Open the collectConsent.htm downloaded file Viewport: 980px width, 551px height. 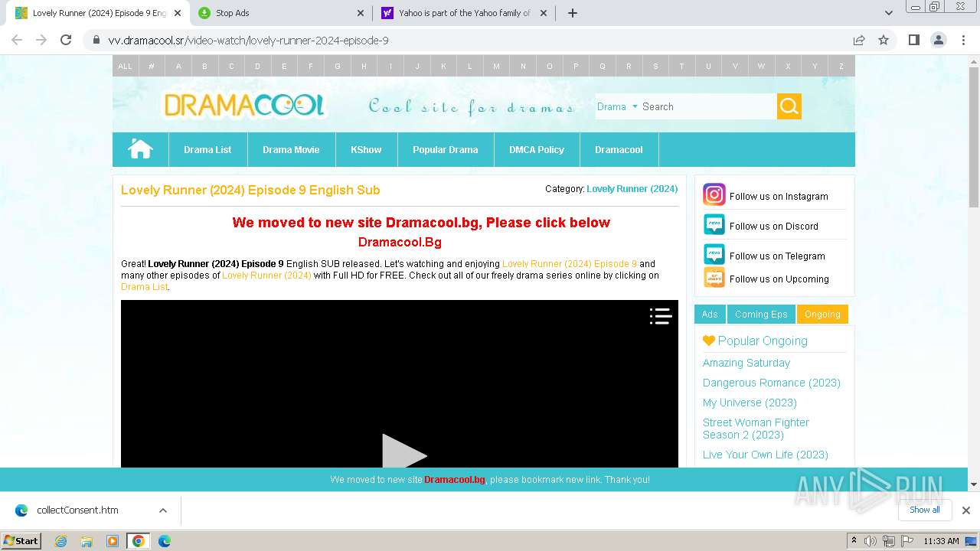click(77, 510)
